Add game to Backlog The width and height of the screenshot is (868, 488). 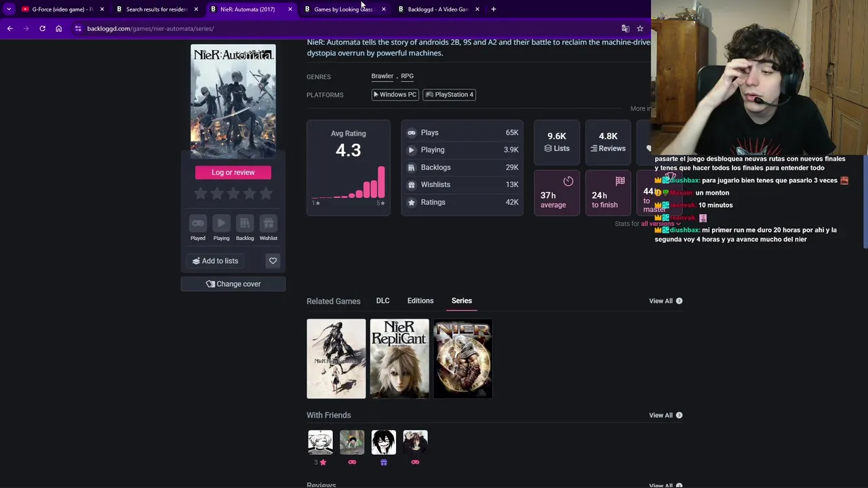pos(245,228)
